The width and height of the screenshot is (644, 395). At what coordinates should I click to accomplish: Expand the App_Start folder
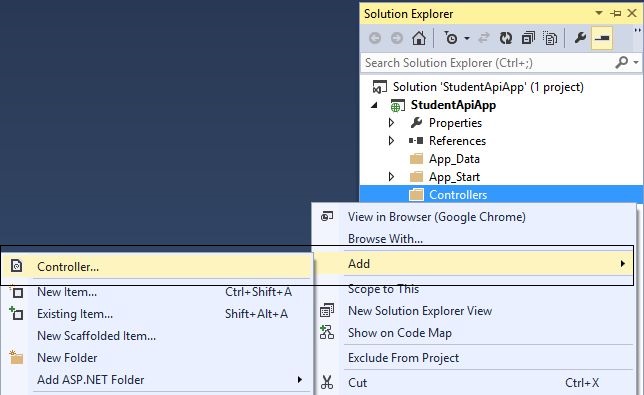coord(391,177)
